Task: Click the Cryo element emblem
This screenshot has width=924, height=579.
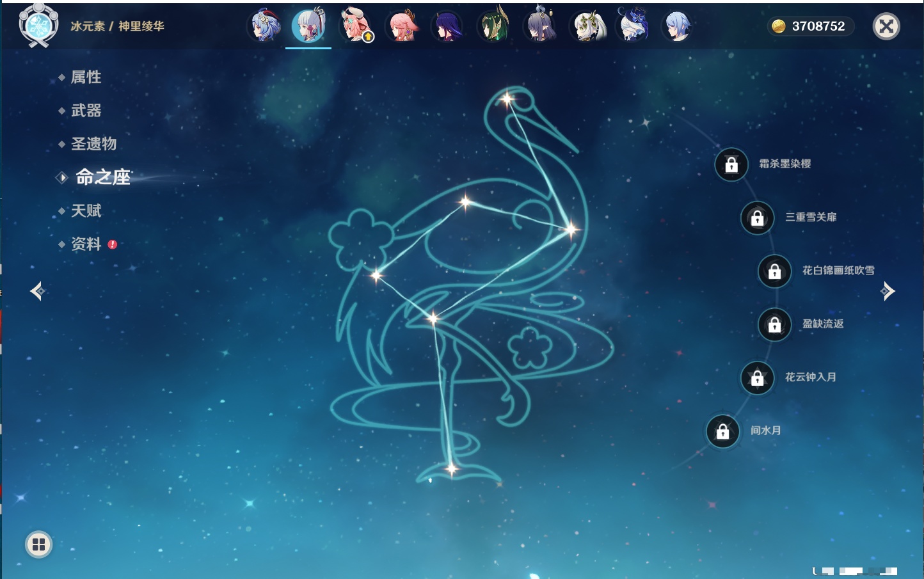Action: pos(39,26)
